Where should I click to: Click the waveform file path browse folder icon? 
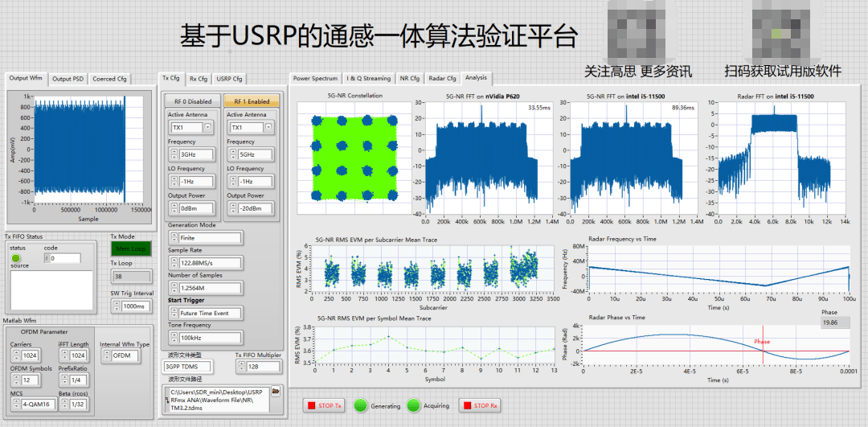[275, 392]
